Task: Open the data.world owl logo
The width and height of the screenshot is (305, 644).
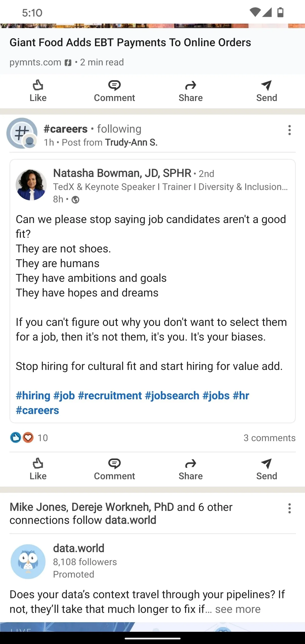Action: (x=28, y=561)
